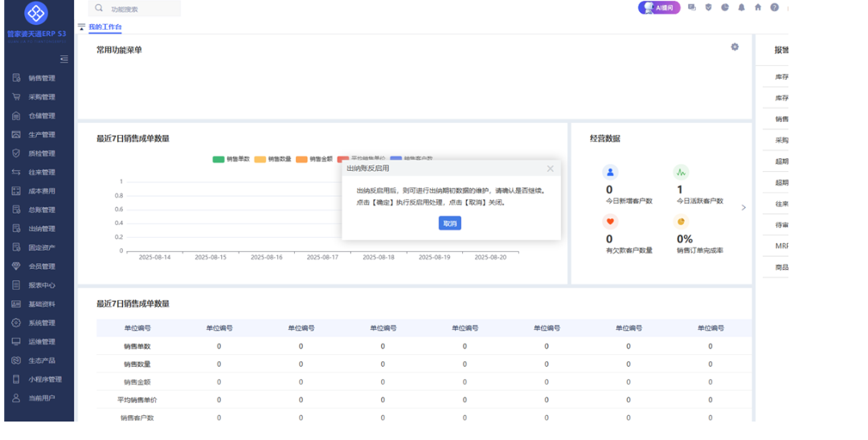Switch to 我的工作台 tab
The width and height of the screenshot is (868, 440).
tap(105, 26)
